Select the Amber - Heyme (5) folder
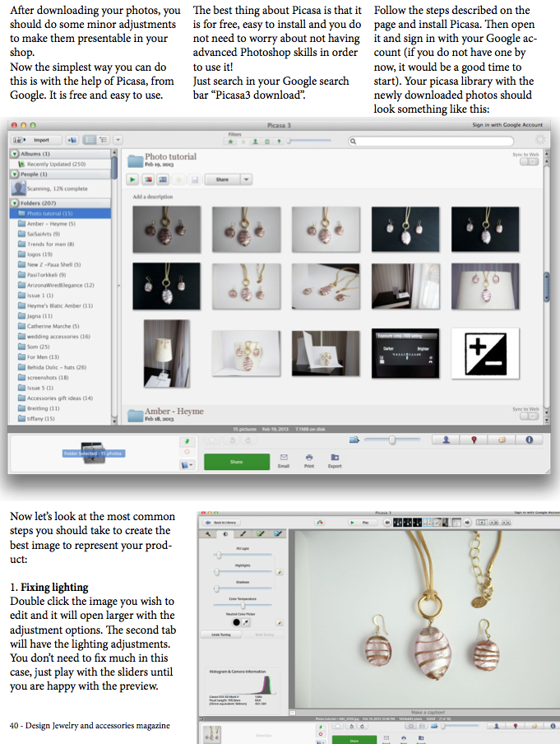 pos(60,224)
